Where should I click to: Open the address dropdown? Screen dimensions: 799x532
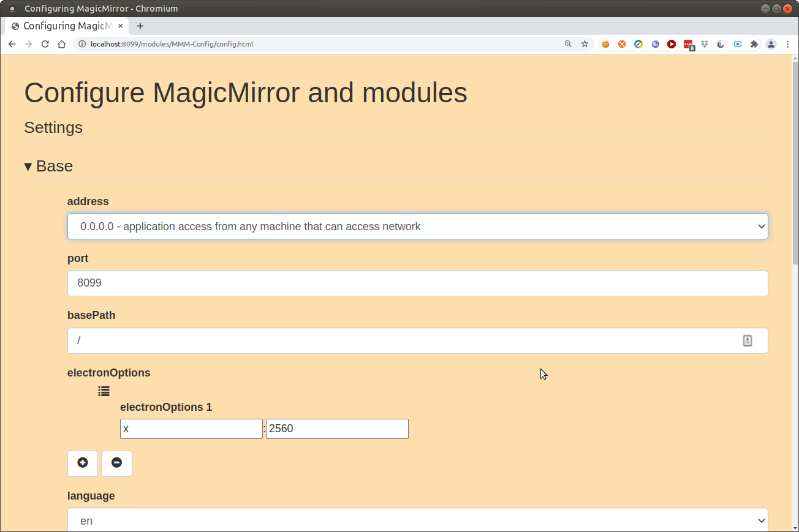pos(418,227)
